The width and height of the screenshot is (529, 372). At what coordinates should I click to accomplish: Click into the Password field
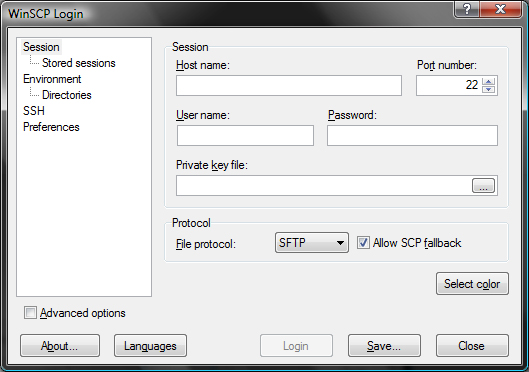[412, 136]
